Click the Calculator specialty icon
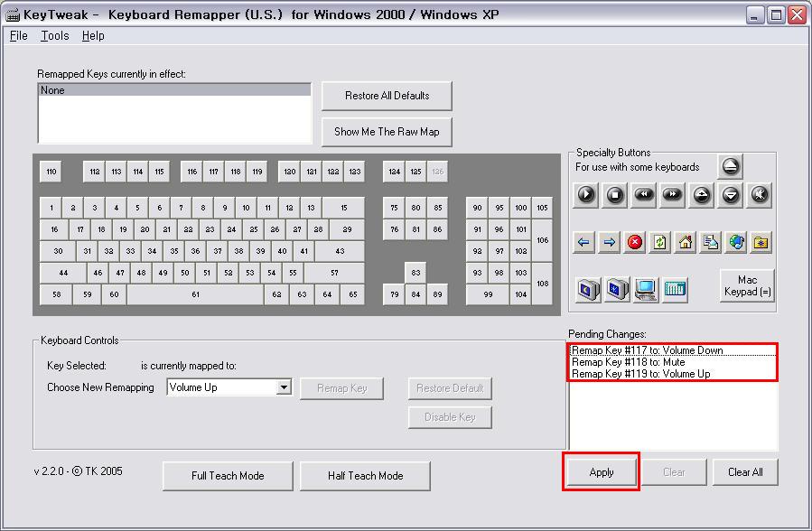 (674, 289)
